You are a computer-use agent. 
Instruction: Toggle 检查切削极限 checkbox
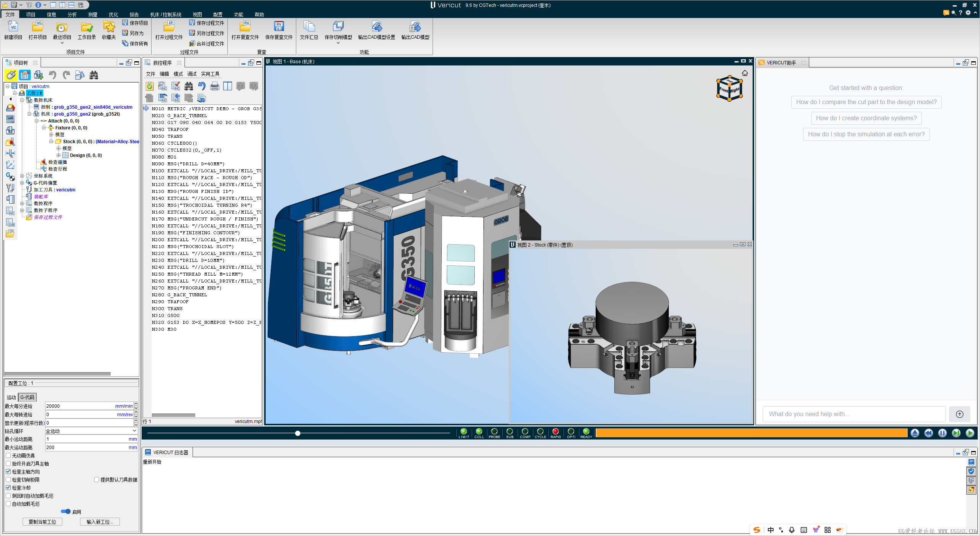pos(8,480)
